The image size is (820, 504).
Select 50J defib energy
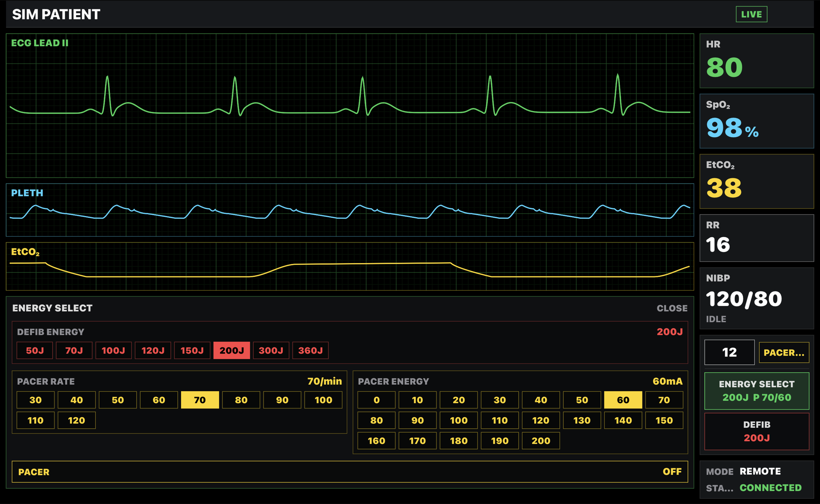coord(35,351)
